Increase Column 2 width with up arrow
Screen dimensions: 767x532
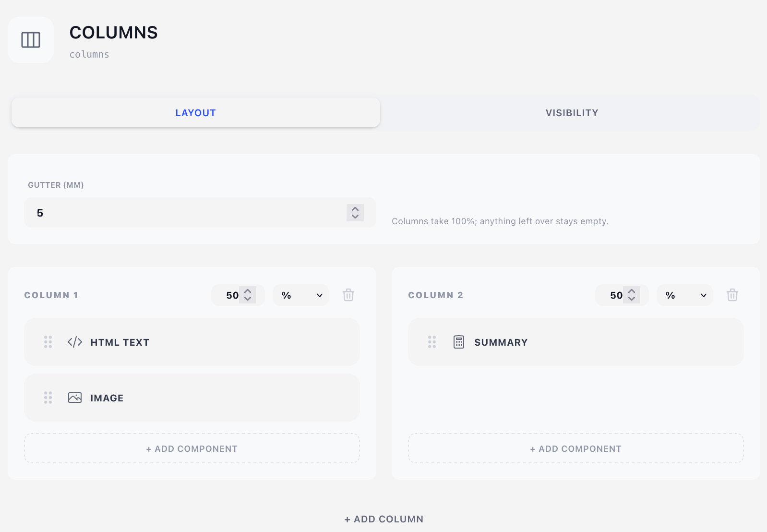point(632,291)
